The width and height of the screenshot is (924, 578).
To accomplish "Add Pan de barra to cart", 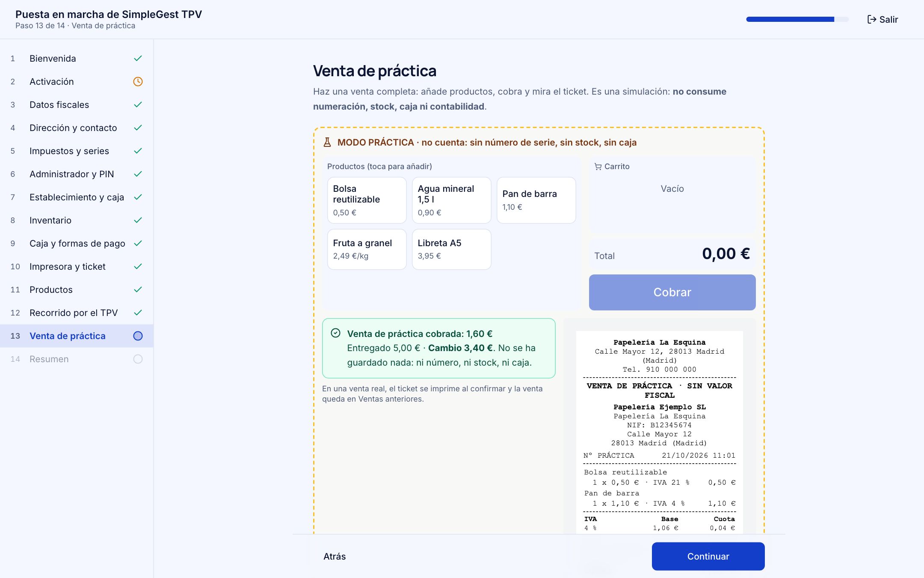I will (x=536, y=200).
